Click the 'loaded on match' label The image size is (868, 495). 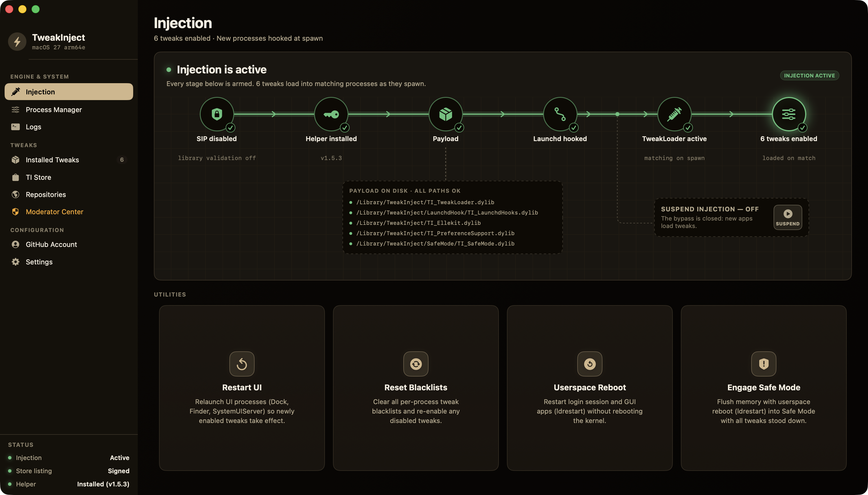(x=789, y=158)
